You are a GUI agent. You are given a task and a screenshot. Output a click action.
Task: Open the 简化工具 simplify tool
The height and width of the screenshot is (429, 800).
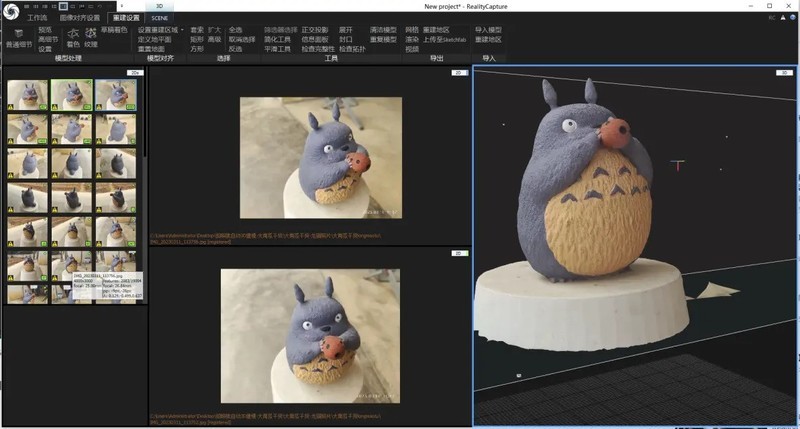(278, 39)
